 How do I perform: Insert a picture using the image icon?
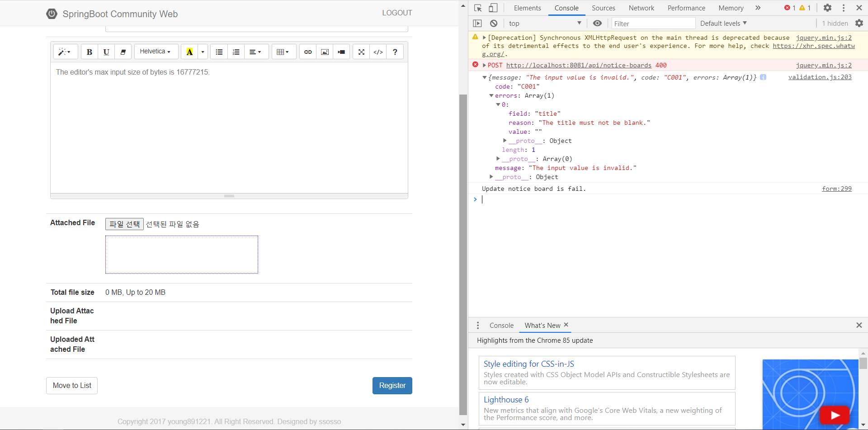(x=325, y=52)
